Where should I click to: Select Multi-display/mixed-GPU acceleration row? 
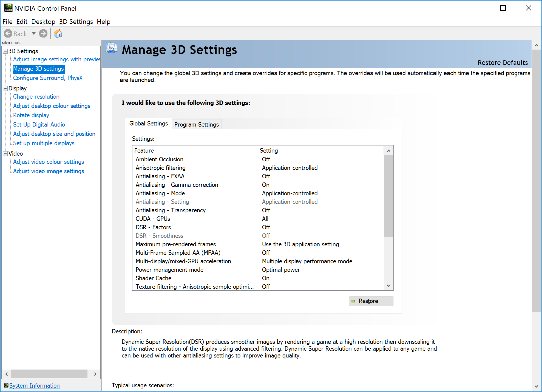(x=258, y=261)
